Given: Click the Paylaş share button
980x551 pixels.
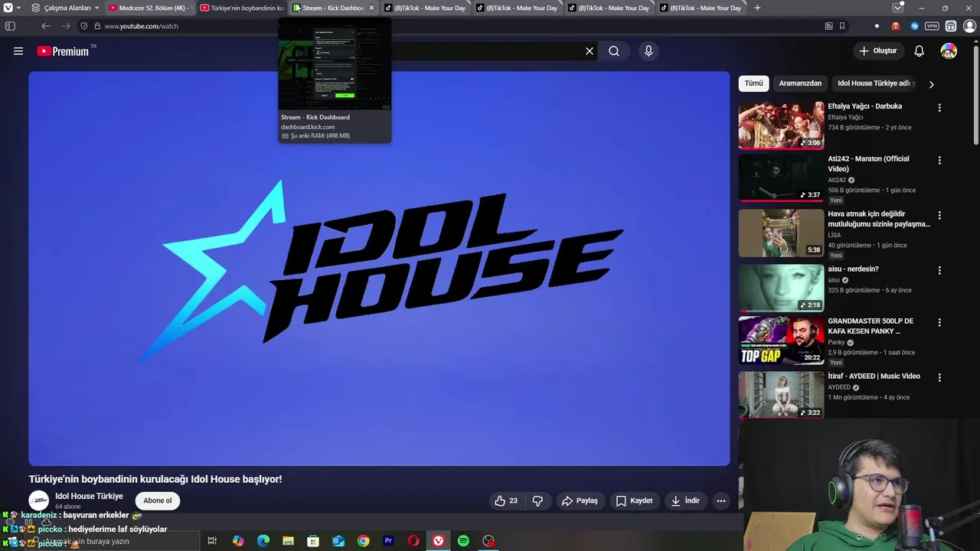Looking at the screenshot, I should pyautogui.click(x=580, y=500).
